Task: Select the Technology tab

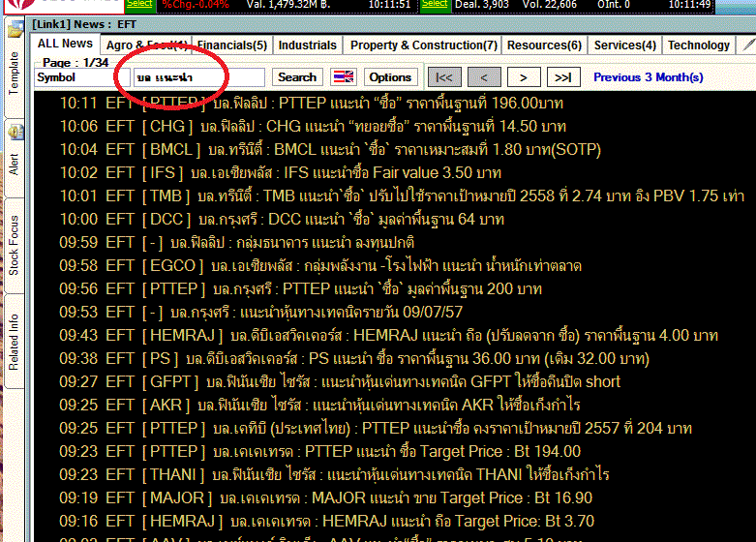Action: tap(699, 45)
